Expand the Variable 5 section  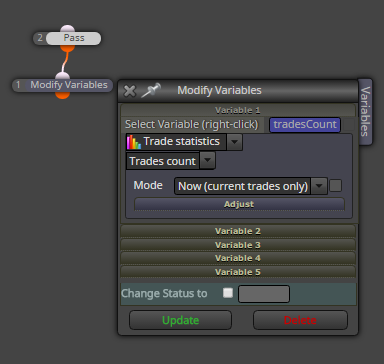coord(238,272)
